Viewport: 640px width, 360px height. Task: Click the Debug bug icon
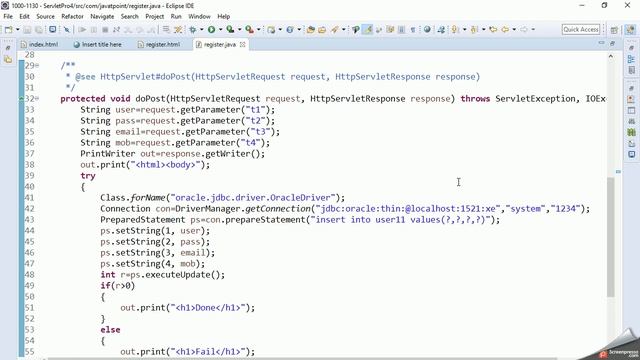tap(193, 29)
